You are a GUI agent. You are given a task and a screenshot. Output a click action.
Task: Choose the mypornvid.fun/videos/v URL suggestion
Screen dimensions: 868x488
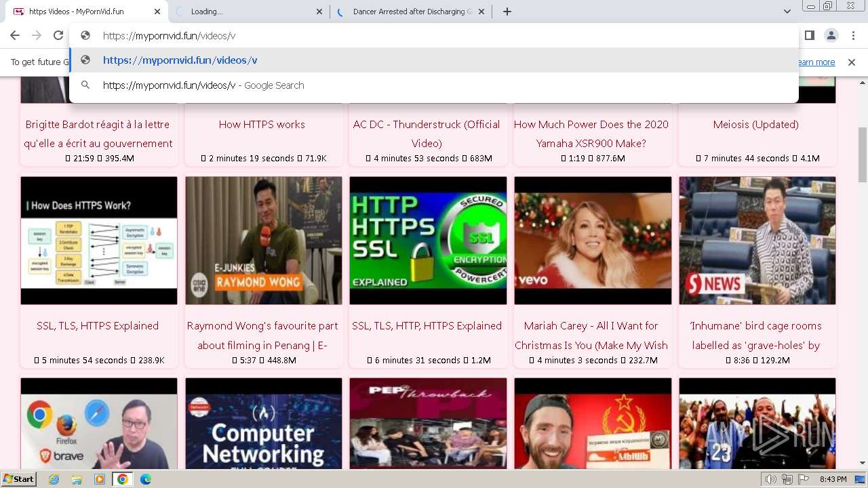pos(434,60)
